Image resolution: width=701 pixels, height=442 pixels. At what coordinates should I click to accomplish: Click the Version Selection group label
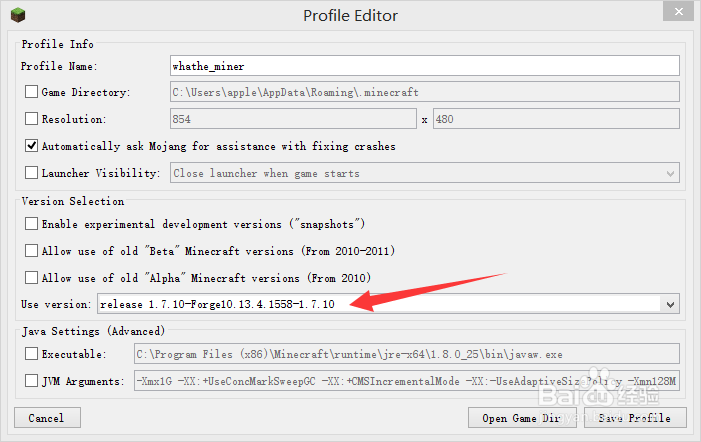(x=73, y=201)
